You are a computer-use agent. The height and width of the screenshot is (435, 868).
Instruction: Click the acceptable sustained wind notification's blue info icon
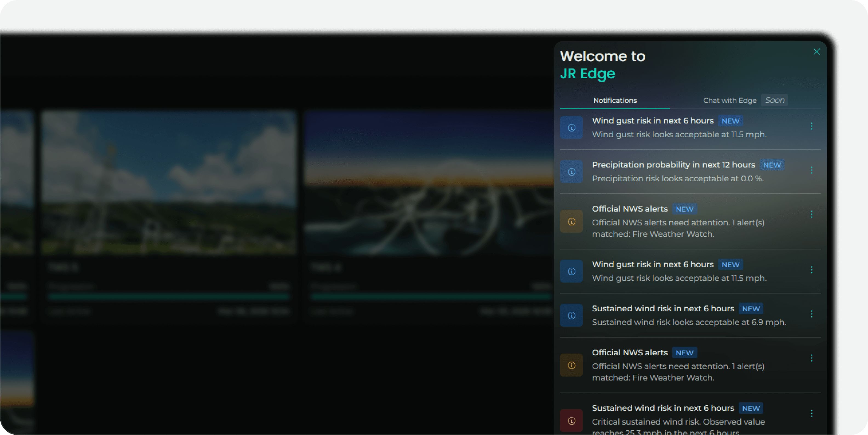(x=571, y=315)
